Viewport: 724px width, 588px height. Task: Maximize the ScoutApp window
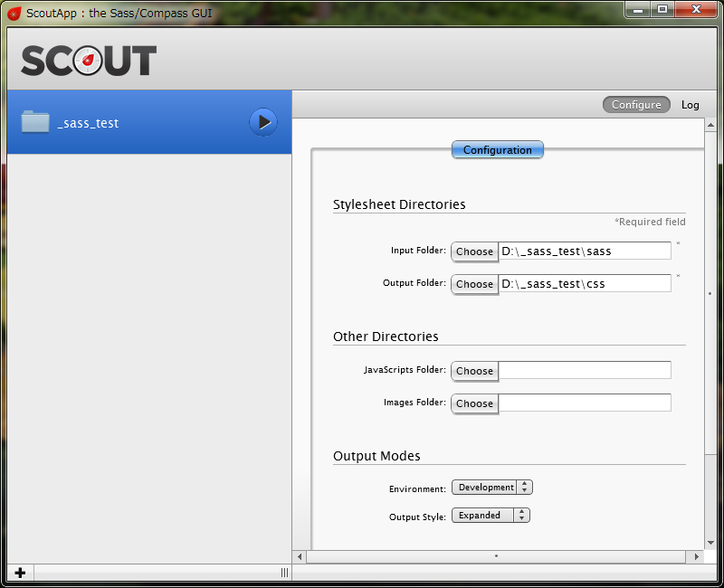pos(662,9)
